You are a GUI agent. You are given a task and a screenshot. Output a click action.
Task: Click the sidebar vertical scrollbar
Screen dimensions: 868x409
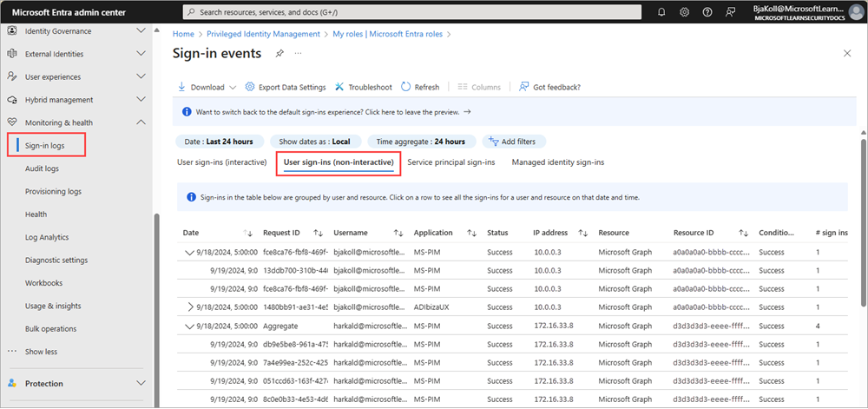tap(156, 311)
